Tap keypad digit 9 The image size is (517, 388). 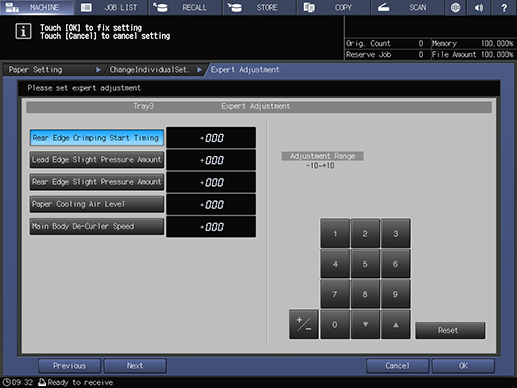(x=395, y=294)
